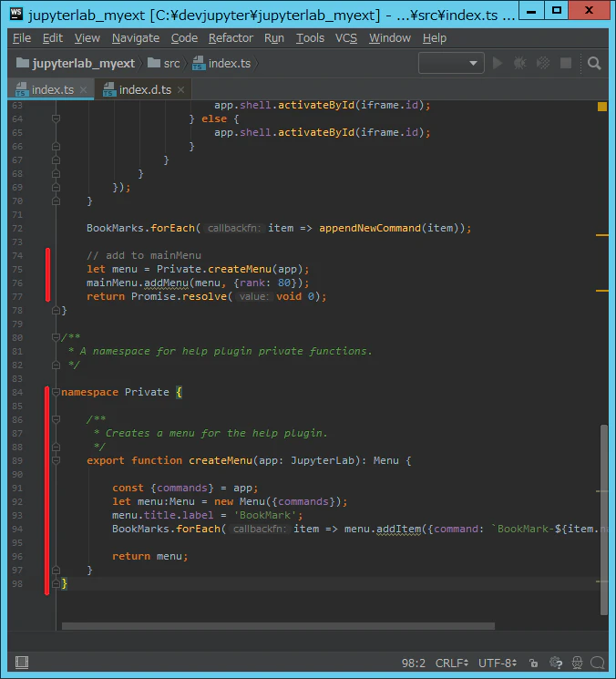Screen dimensions: 616x679
Task: Open the Refactor menu
Action: (231, 38)
